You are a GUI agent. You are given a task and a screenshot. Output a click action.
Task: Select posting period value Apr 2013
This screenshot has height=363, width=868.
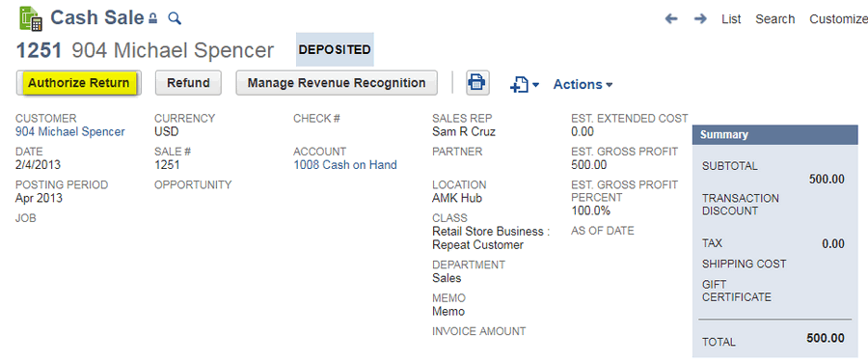click(39, 199)
